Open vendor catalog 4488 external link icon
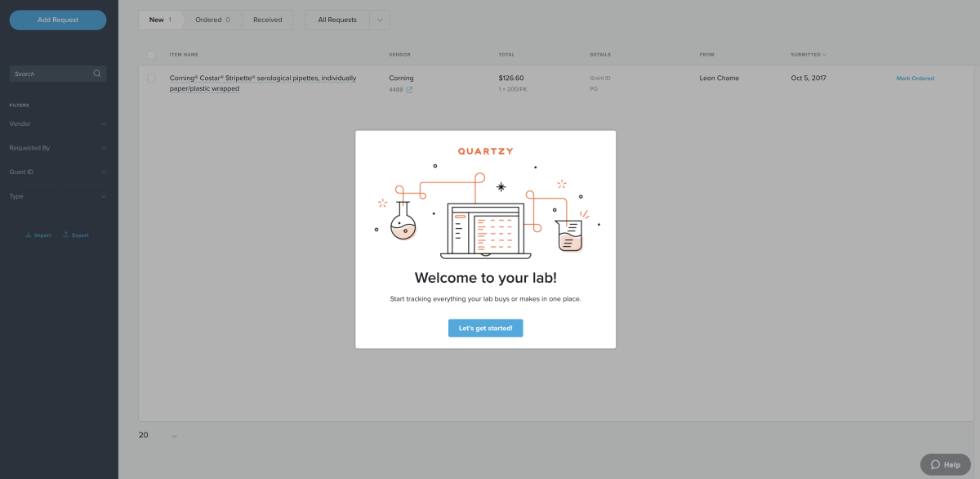980x479 pixels. point(409,90)
